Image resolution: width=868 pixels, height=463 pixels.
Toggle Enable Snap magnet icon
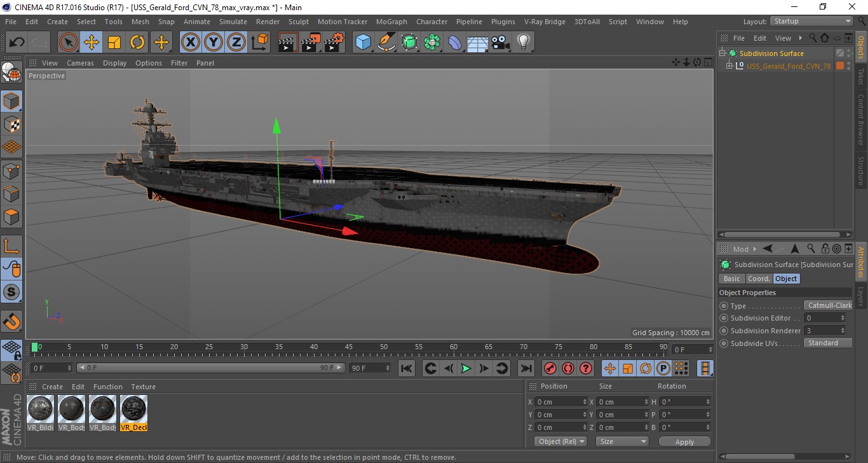pos(12,321)
